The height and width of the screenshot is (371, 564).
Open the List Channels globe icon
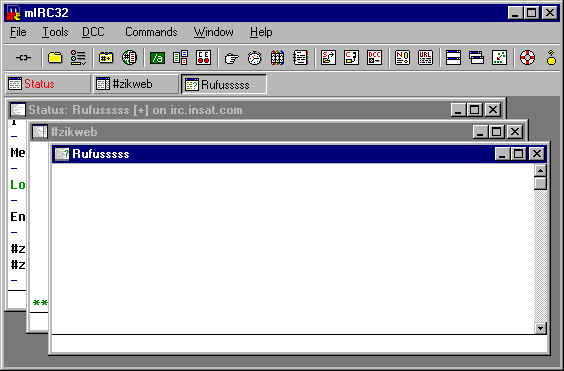[129, 58]
